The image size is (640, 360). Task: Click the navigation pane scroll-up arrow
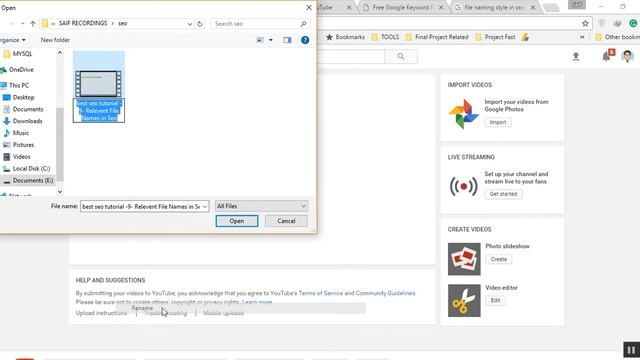[60, 53]
